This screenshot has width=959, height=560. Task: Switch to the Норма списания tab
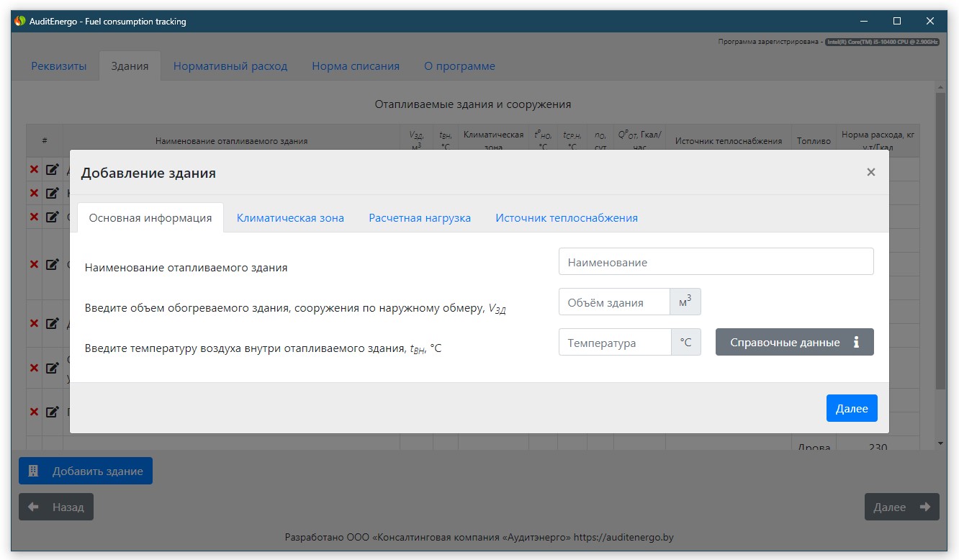point(355,66)
